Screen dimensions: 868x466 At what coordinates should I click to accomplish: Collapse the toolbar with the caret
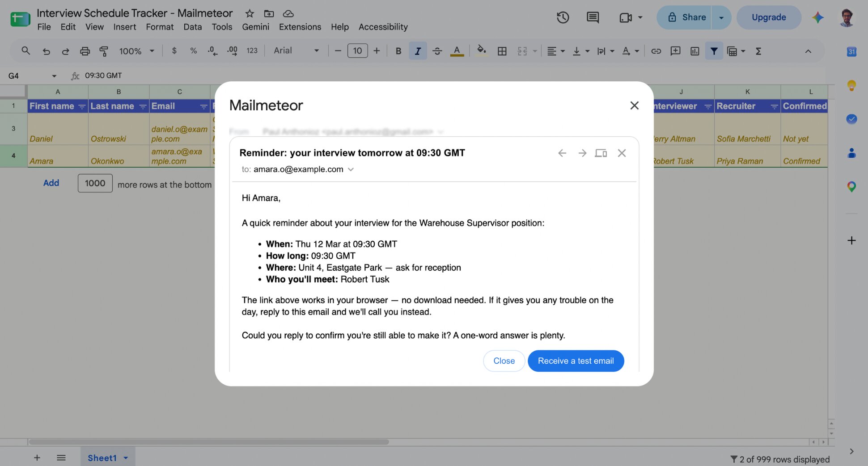[808, 51]
